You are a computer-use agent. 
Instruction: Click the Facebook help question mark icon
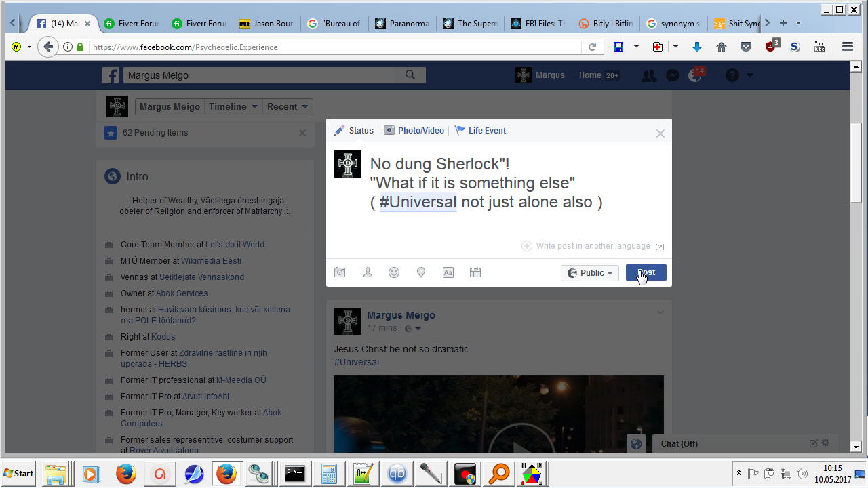point(732,75)
